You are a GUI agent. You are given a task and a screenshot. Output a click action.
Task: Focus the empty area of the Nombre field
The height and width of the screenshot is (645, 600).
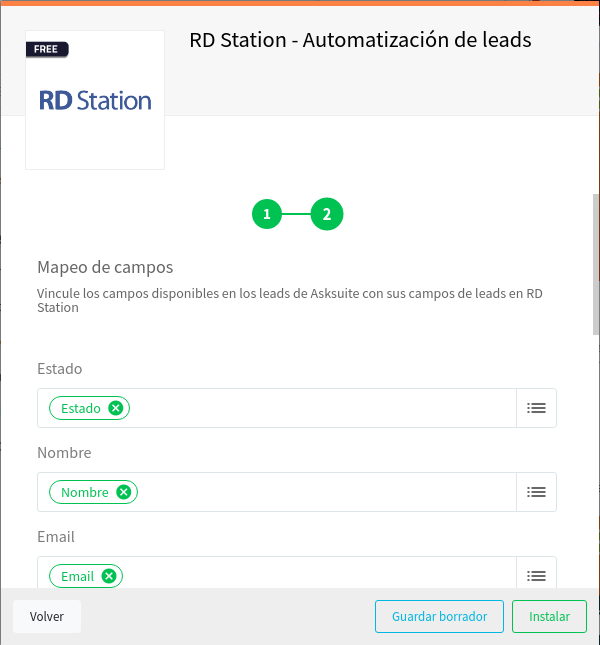[x=327, y=492]
